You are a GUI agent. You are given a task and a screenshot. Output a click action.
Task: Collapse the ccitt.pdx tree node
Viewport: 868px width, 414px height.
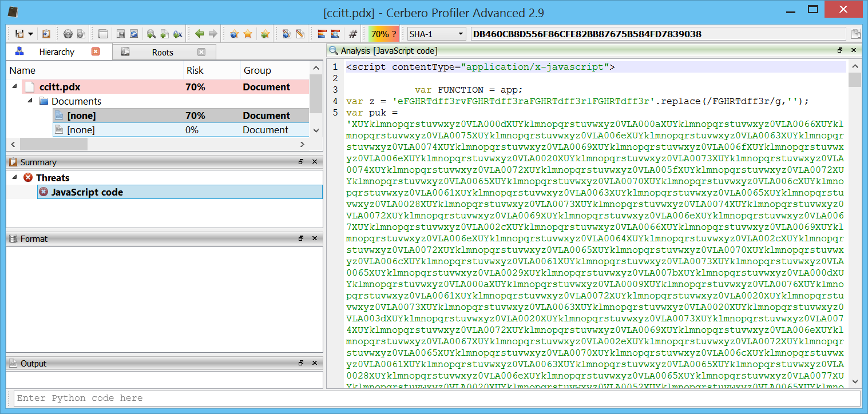click(15, 87)
